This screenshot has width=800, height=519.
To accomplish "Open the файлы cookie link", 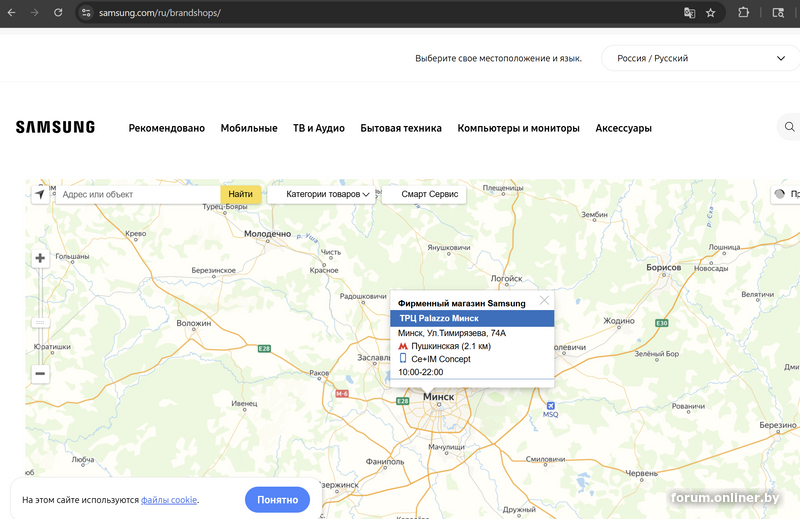I will tap(169, 500).
